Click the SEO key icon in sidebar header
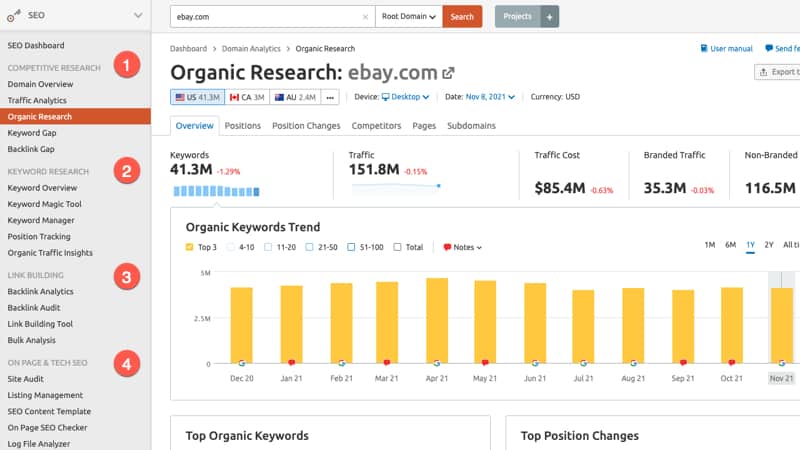The height and width of the screenshot is (450, 800). pos(14,15)
